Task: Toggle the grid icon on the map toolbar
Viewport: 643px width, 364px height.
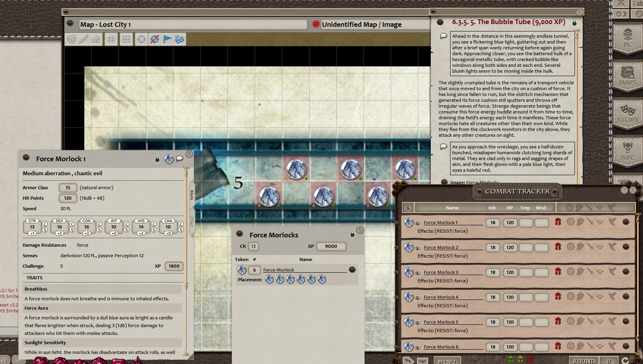Action: (111, 39)
